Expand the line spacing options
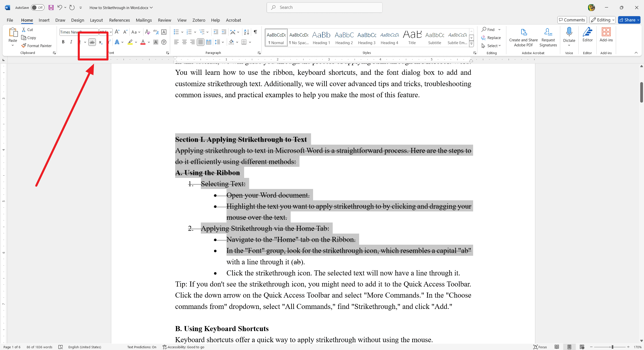644x350 pixels. pyautogui.click(x=222, y=42)
